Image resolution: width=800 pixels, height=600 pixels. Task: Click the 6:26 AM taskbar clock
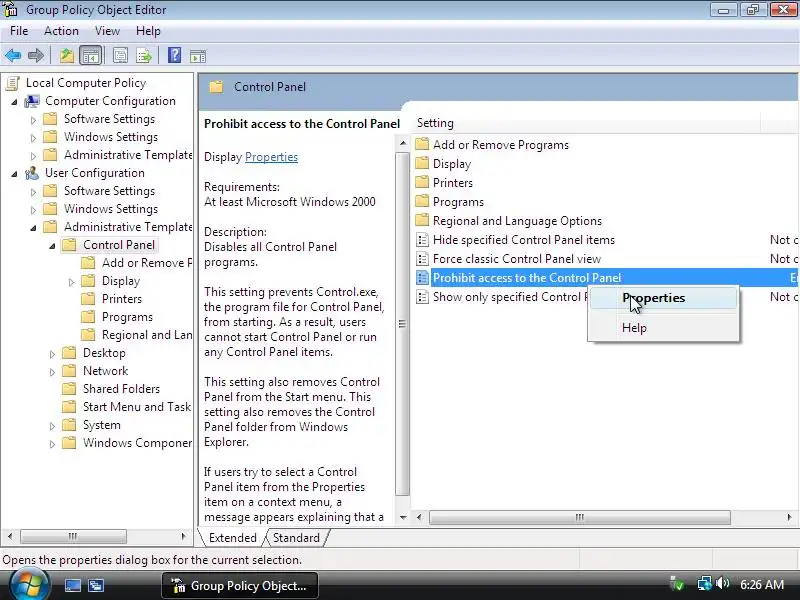[x=762, y=584]
